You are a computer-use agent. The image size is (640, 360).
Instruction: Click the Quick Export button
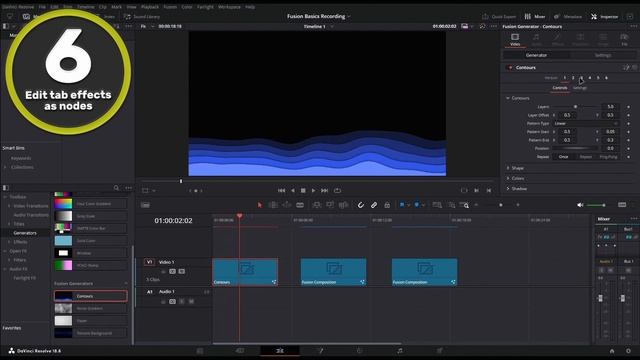499,17
